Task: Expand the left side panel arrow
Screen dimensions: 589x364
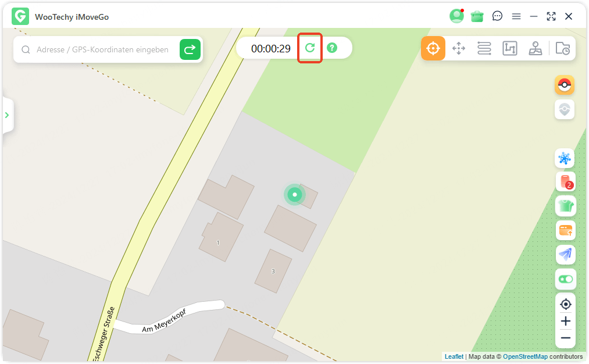Action: click(x=7, y=115)
